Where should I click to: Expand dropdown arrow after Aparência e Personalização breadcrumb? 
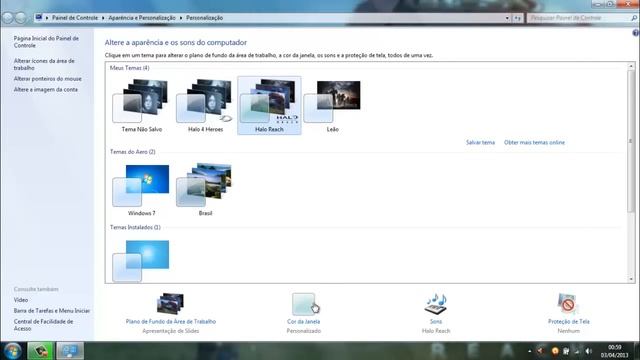tap(181, 18)
